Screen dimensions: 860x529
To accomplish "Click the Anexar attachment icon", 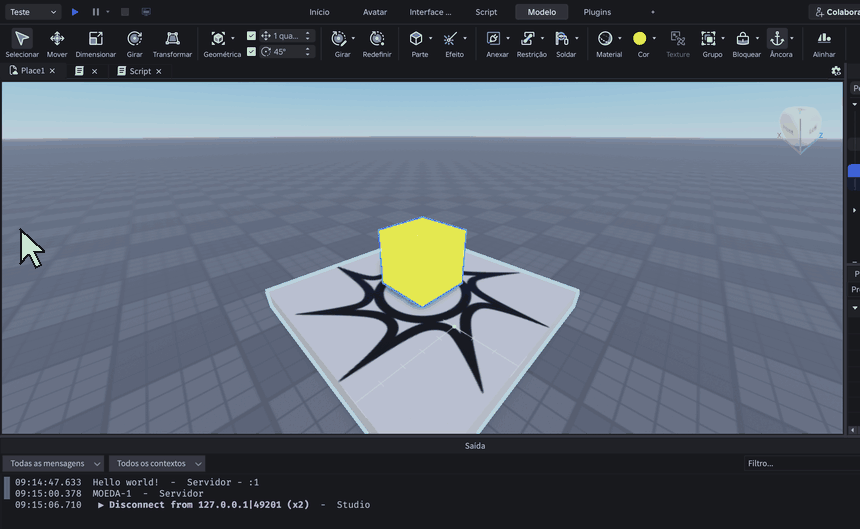I will (x=493, y=38).
